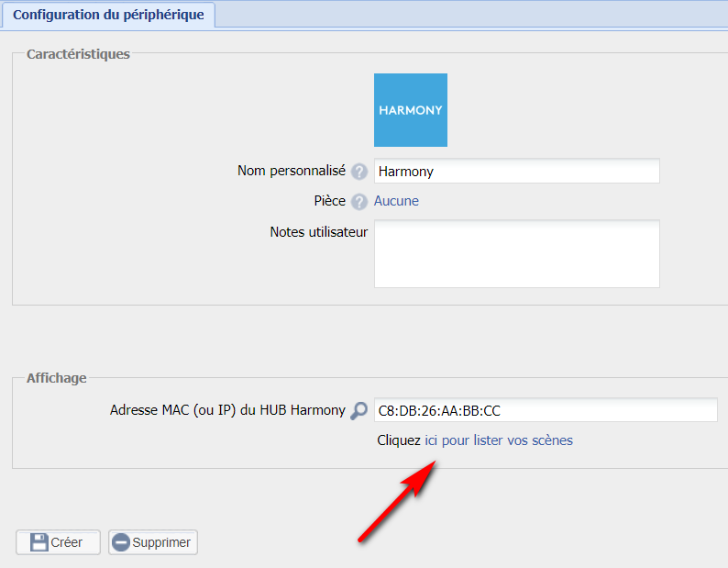Click the 'Adresse MAC (ou IP) du HUB Harmony' label

pos(227,410)
